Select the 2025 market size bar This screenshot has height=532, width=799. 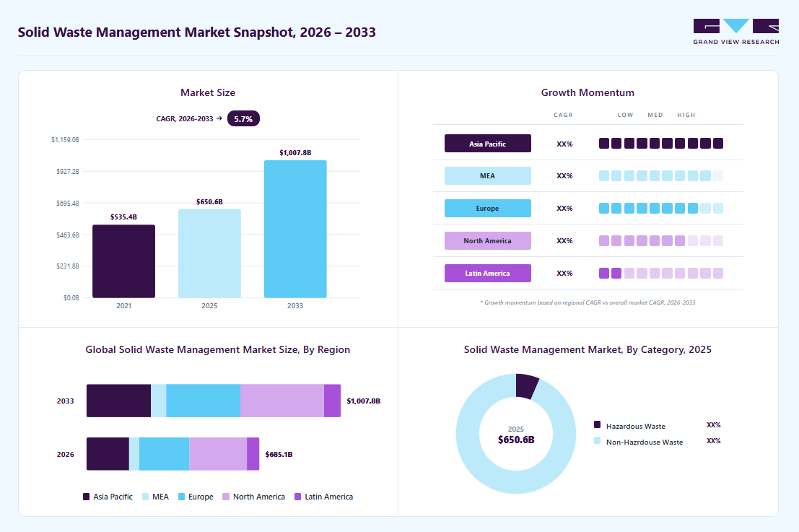coord(209,253)
